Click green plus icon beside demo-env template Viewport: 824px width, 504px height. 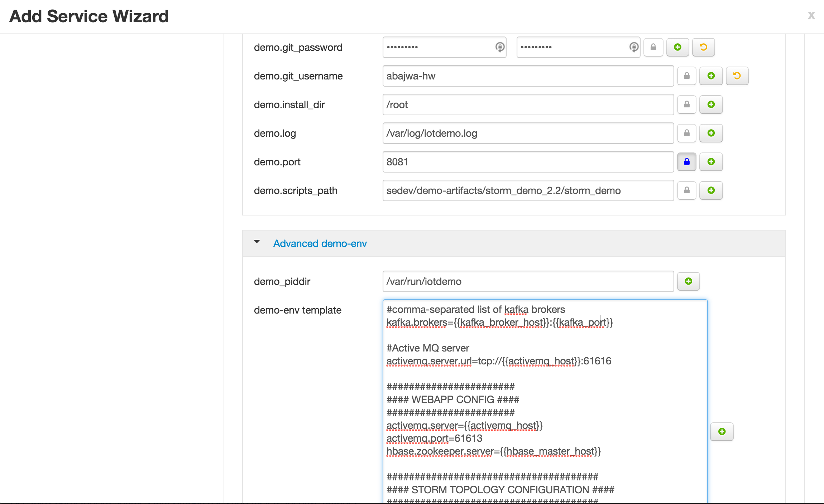coord(722,432)
